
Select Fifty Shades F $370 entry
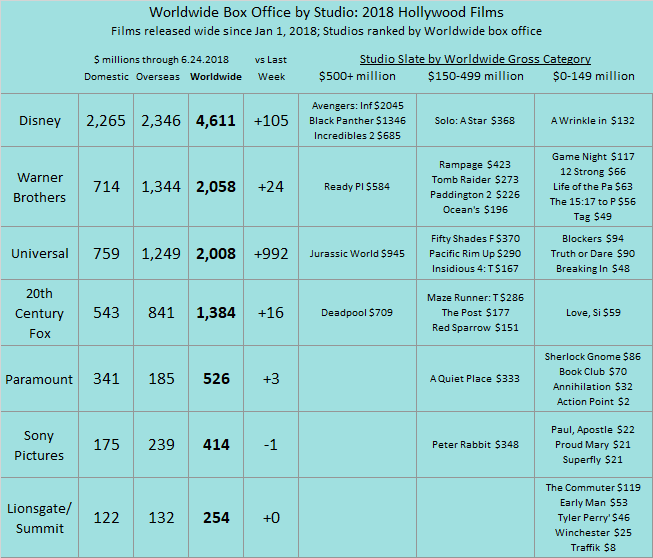click(x=475, y=238)
